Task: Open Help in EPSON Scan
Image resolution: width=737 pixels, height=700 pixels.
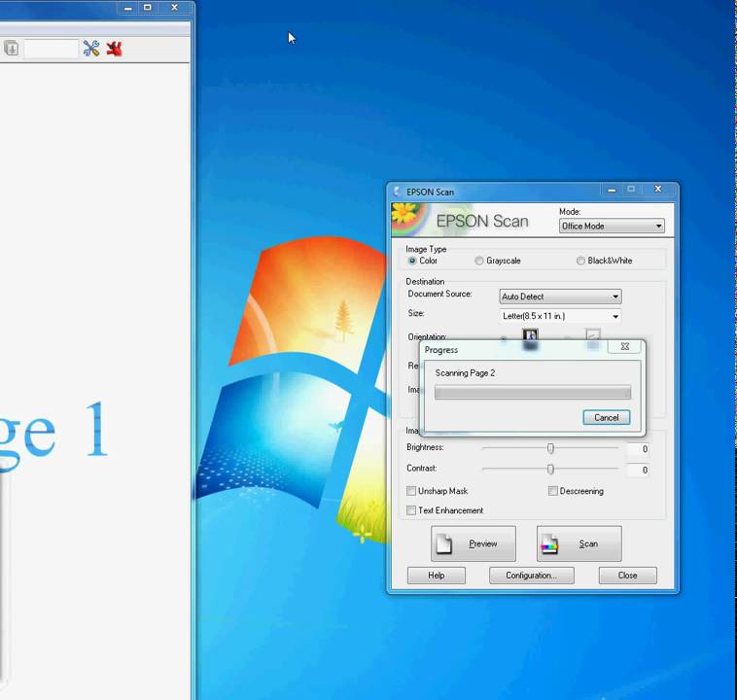Action: tap(437, 576)
